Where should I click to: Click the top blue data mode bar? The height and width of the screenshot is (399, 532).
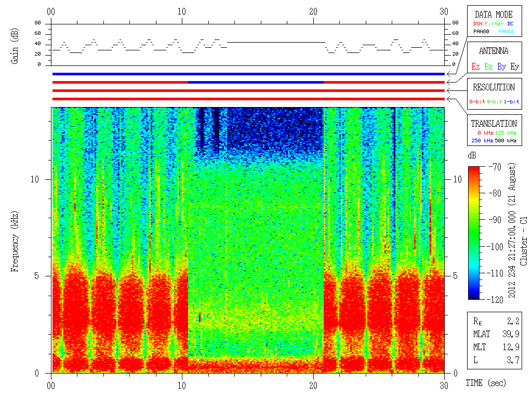pos(248,74)
